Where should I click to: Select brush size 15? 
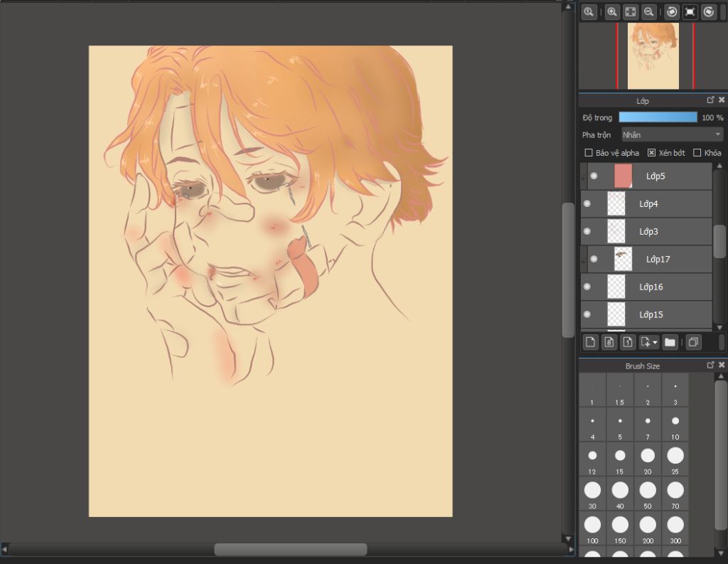coord(620,459)
